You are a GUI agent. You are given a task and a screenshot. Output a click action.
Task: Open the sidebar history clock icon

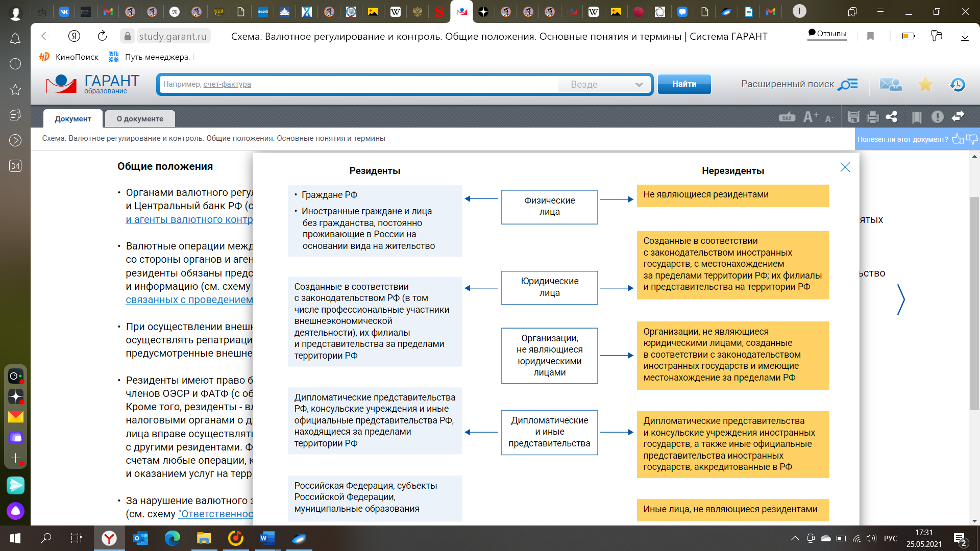pyautogui.click(x=15, y=64)
